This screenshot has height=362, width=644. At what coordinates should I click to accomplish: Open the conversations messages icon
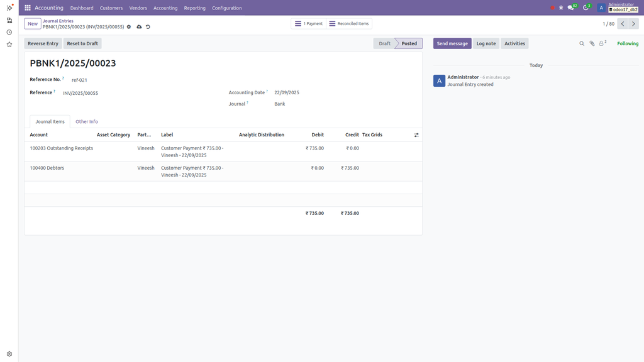pyautogui.click(x=572, y=8)
